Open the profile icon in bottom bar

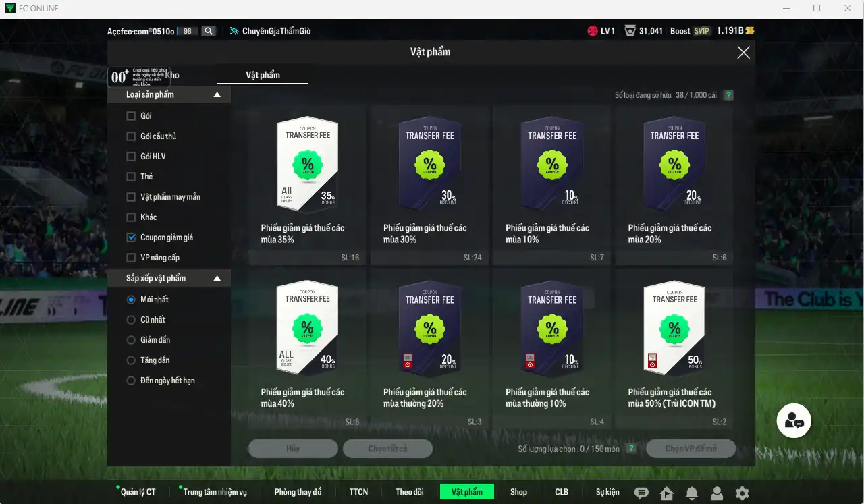(717, 493)
